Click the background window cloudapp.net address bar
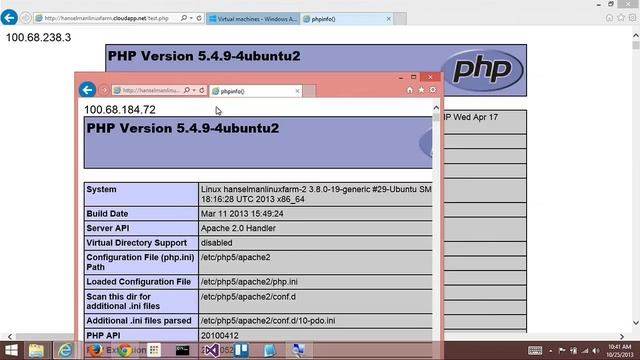This screenshot has height=360, width=640. tap(106, 18)
